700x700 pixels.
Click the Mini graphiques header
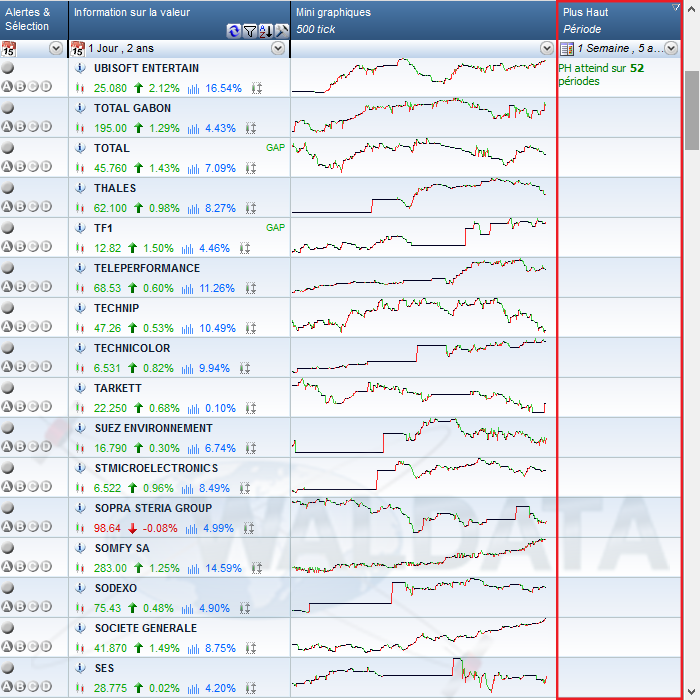(x=423, y=20)
